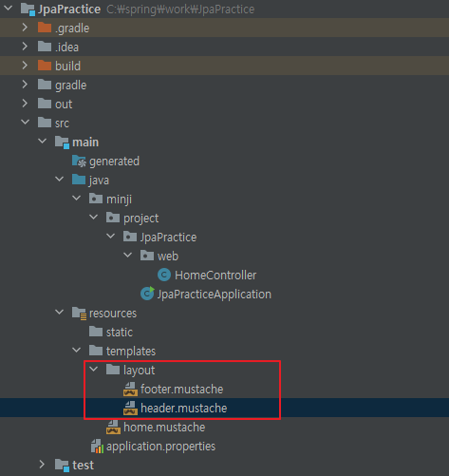
Task: Click the footer.mustache file icon
Action: (130, 390)
